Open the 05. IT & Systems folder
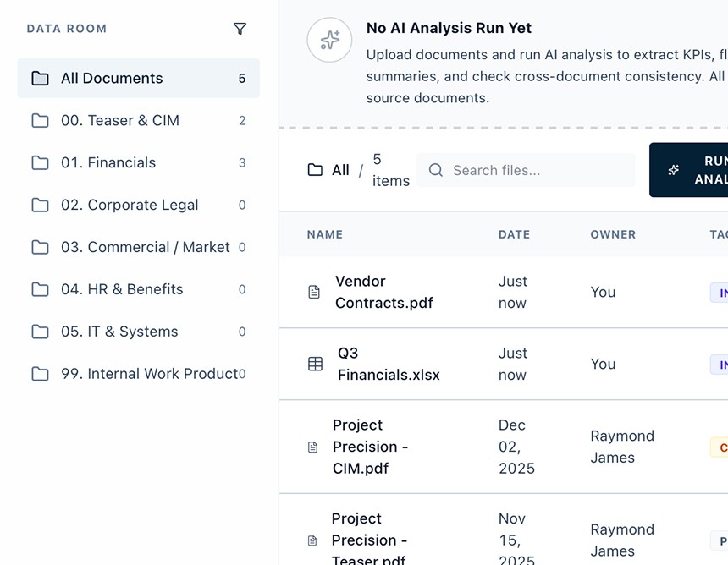This screenshot has height=565, width=728. [x=138, y=332]
